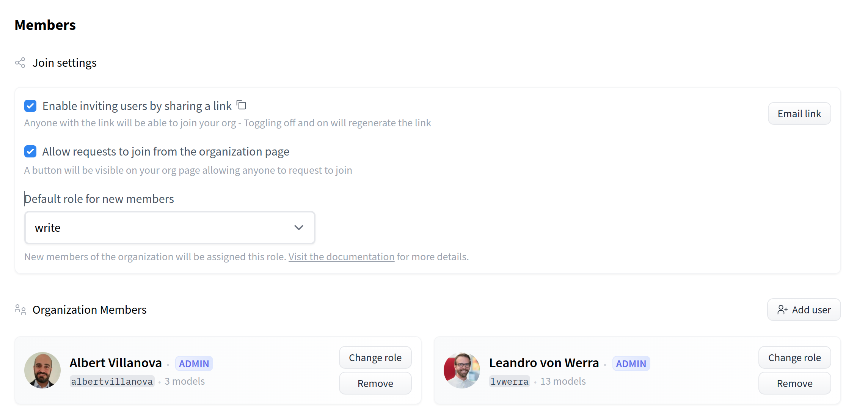This screenshot has height=412, width=868.
Task: Click the albertvillanova username
Action: pos(111,381)
